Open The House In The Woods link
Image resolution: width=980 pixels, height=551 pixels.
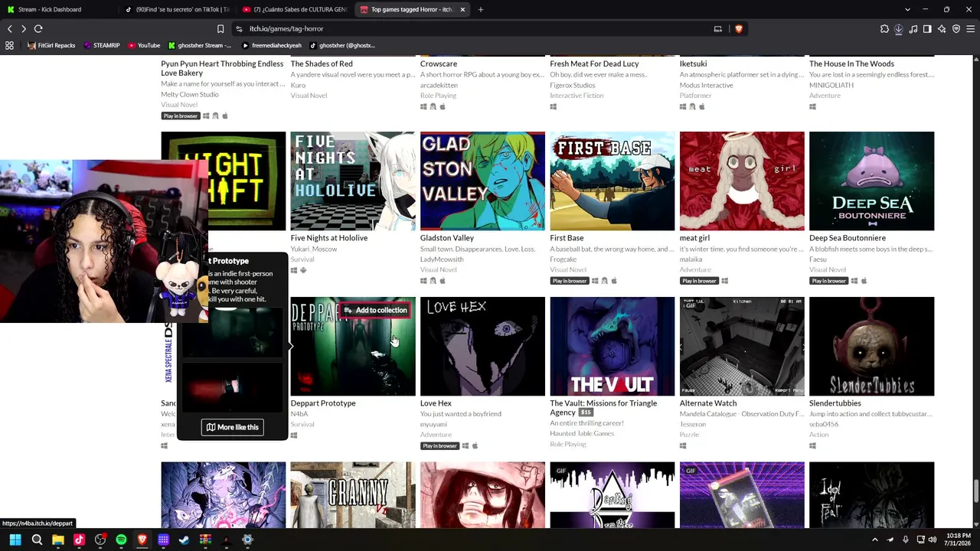tap(851, 64)
